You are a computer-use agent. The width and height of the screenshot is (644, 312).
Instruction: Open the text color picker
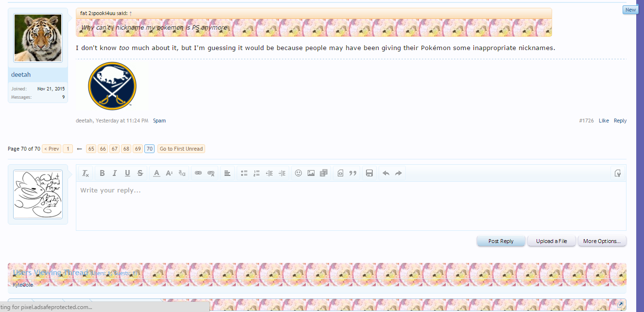[x=157, y=173]
